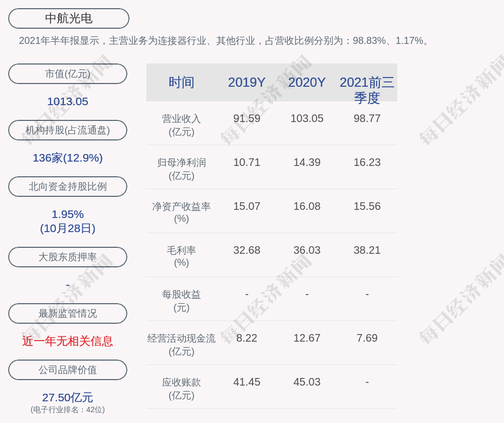
Task: Click the 时间 column header
Action: [x=182, y=82]
